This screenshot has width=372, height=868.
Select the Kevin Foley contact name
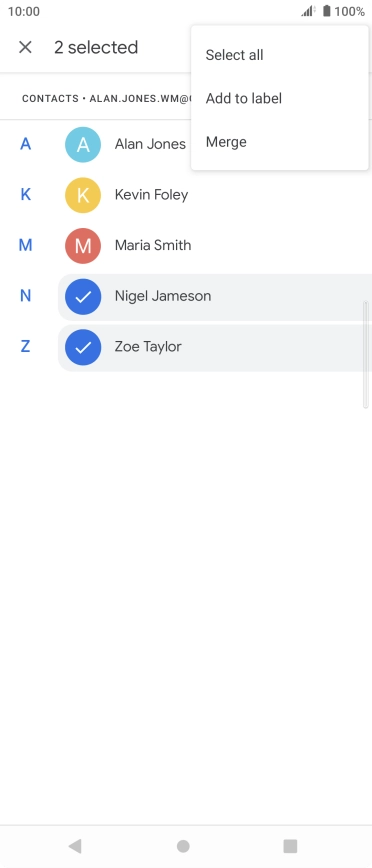(151, 195)
